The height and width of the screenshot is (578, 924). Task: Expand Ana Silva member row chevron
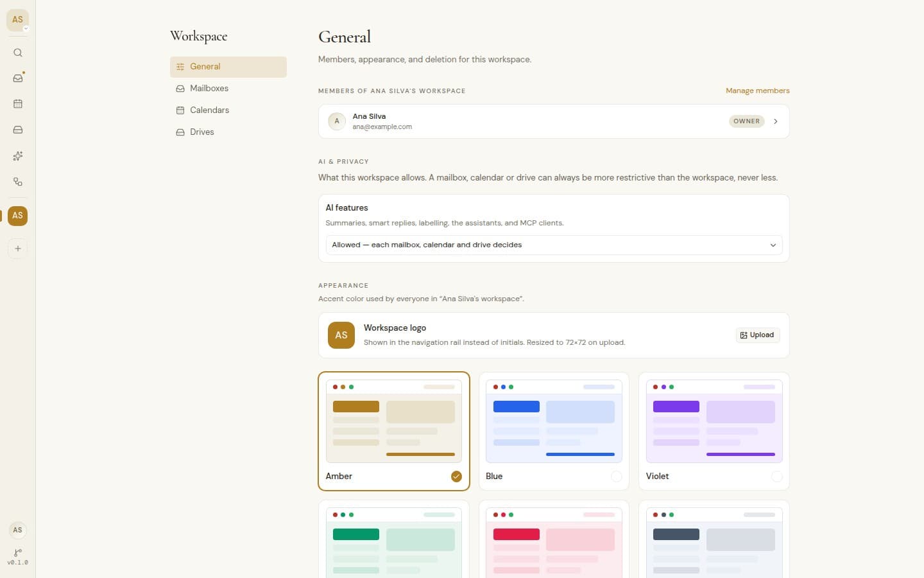(x=775, y=121)
